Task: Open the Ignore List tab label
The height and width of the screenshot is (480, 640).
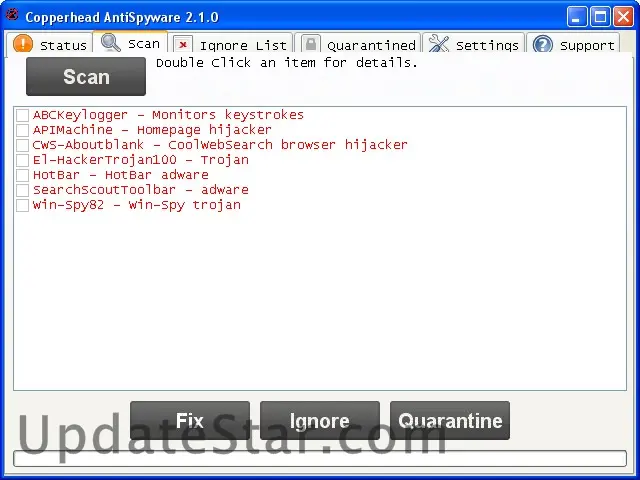Action: coord(243,46)
